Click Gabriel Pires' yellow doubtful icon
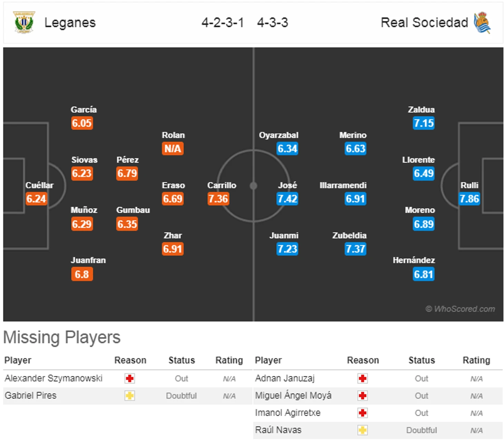Viewport: 504px width, 444px height. click(x=130, y=396)
